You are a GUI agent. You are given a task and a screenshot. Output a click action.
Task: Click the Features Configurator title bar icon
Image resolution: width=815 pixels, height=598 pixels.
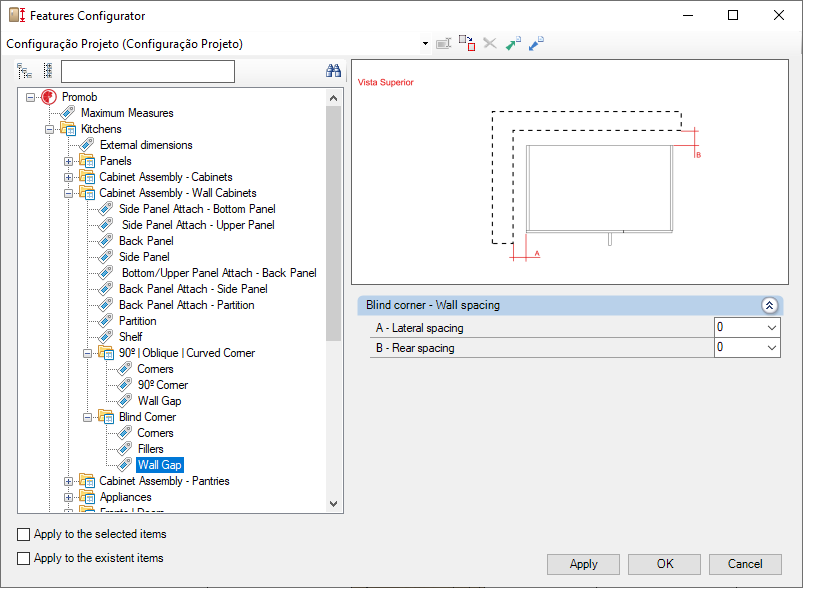pyautogui.click(x=17, y=15)
